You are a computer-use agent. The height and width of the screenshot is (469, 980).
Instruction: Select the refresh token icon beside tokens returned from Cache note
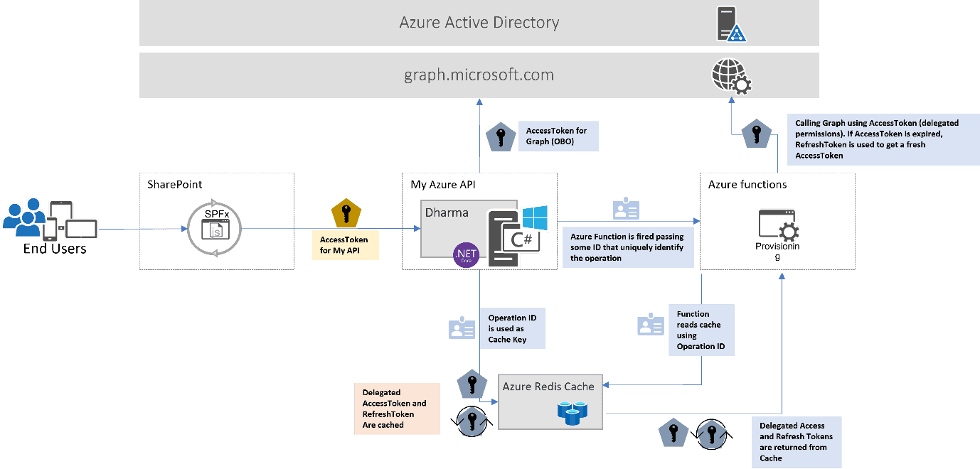711,433
